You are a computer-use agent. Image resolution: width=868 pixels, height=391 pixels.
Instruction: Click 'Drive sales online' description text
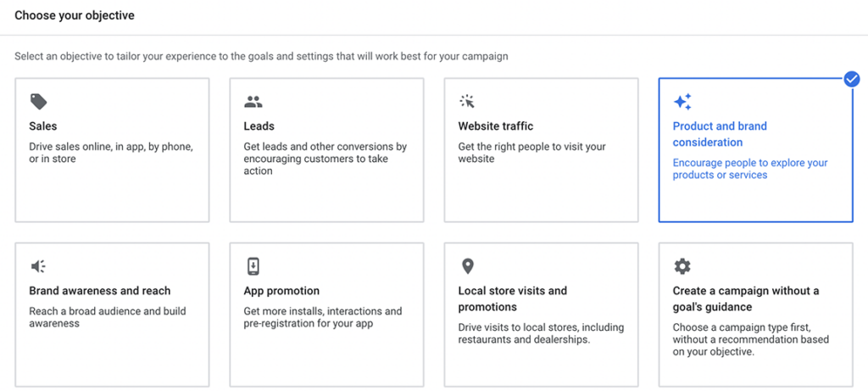click(x=110, y=153)
